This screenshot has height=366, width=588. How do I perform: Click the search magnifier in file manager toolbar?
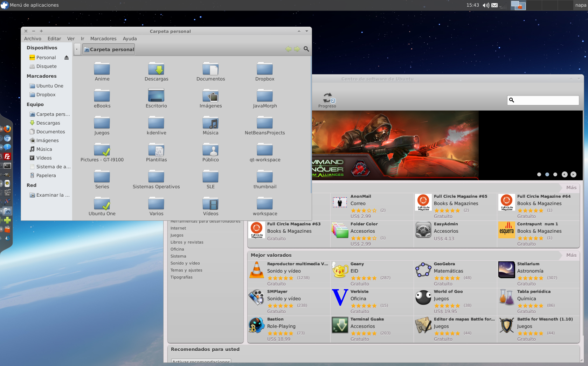point(306,49)
